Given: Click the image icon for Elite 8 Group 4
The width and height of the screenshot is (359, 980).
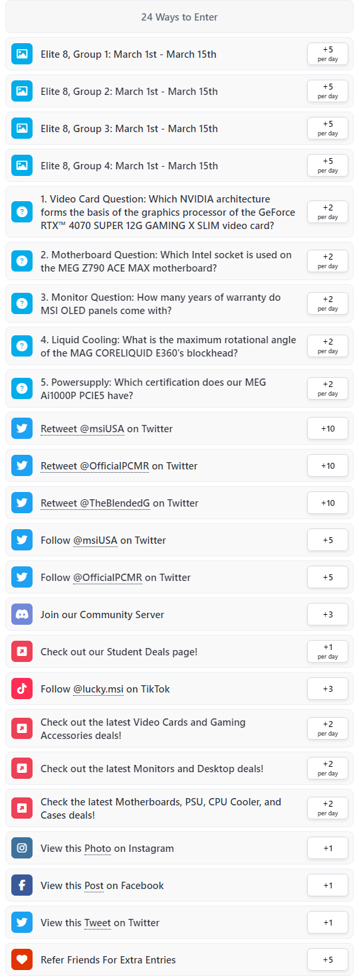Looking at the screenshot, I should 22,166.
